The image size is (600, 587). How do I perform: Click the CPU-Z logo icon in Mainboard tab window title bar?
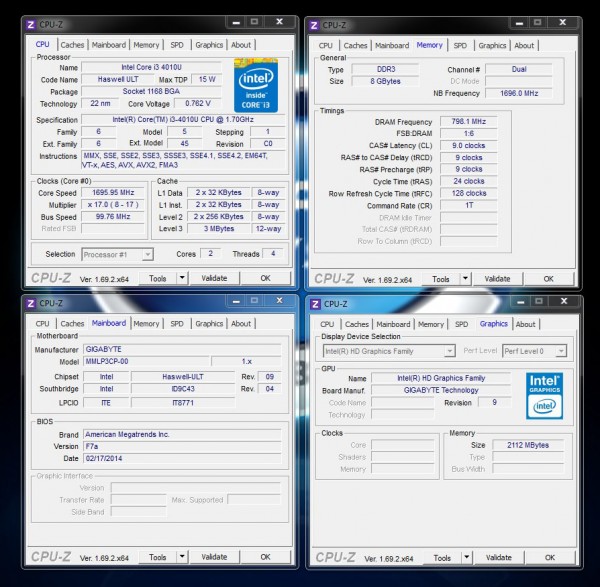click(x=31, y=303)
